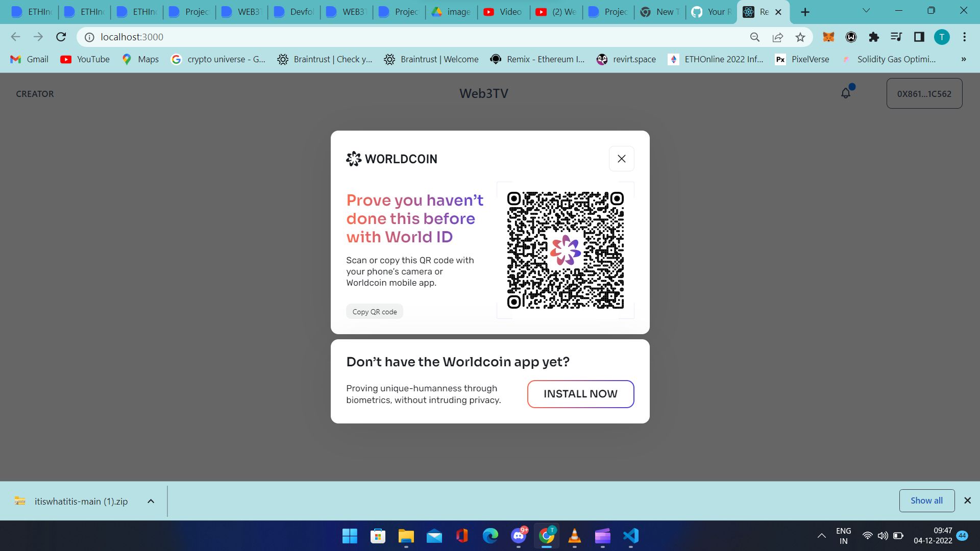Expand the hidden bookmarks chevron
Image resolution: width=980 pixels, height=551 pixels.
pyautogui.click(x=963, y=59)
